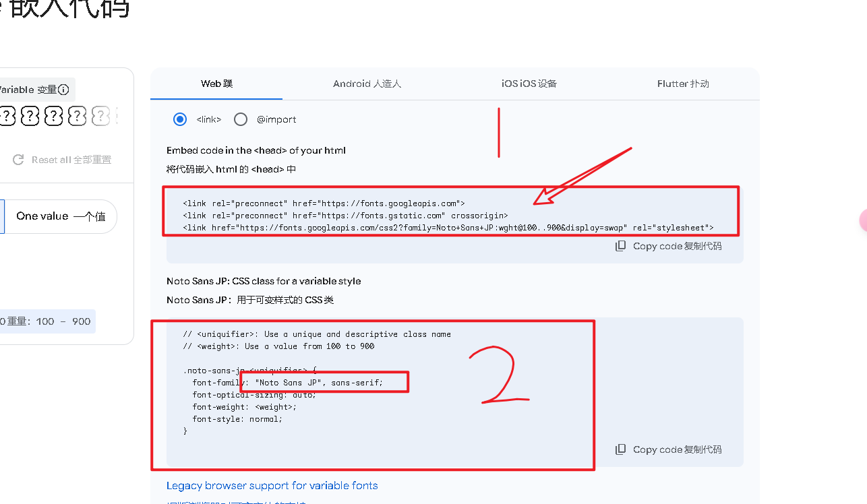Click the font-weight: <weight> line

(244, 407)
